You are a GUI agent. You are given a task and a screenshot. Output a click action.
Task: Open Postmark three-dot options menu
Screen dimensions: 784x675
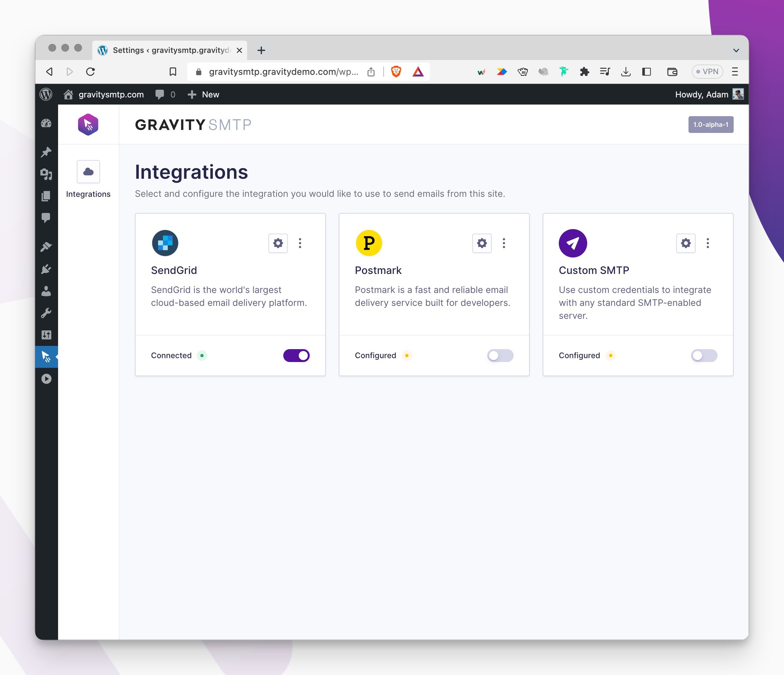[504, 243]
